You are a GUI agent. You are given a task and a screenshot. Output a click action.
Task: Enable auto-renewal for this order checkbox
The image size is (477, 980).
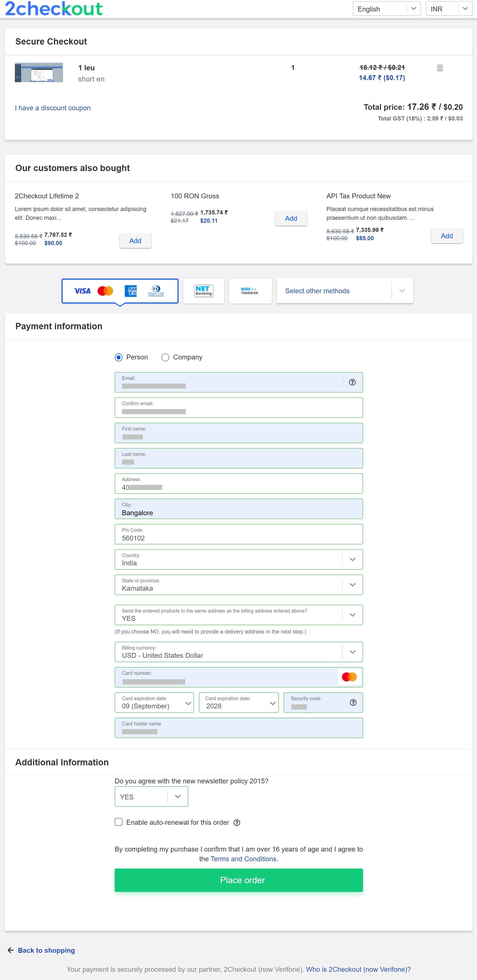click(x=119, y=822)
